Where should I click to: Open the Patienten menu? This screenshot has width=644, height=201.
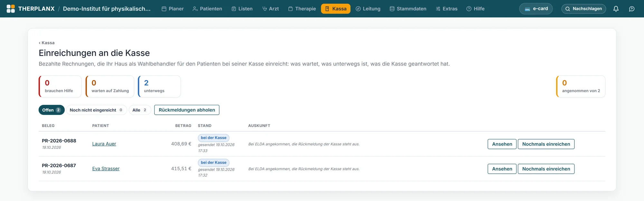(x=207, y=9)
